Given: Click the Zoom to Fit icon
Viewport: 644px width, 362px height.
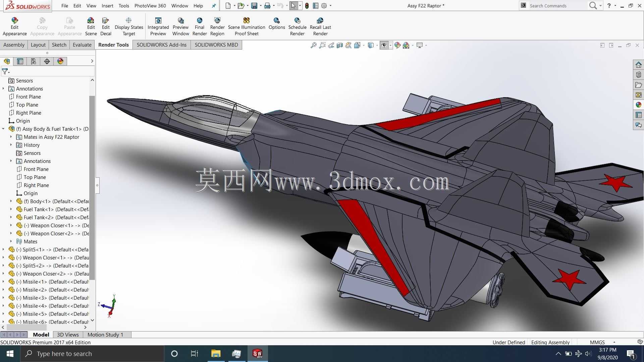Looking at the screenshot, I should tap(314, 45).
